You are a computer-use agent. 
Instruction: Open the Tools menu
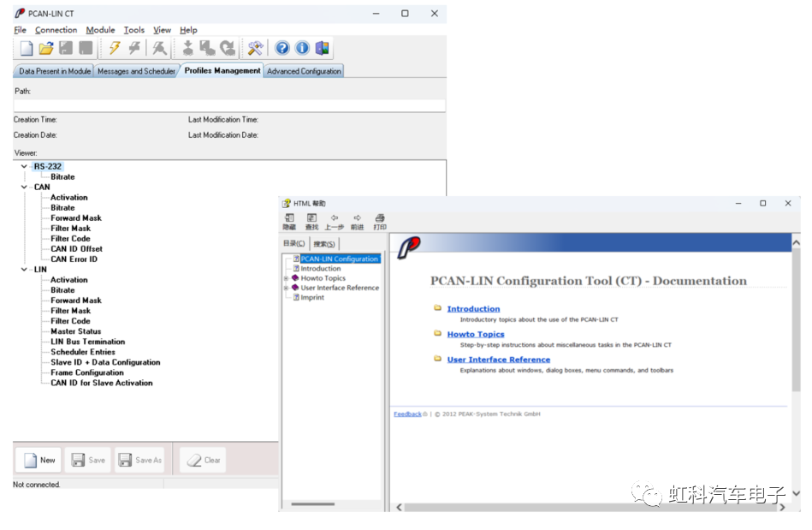134,30
